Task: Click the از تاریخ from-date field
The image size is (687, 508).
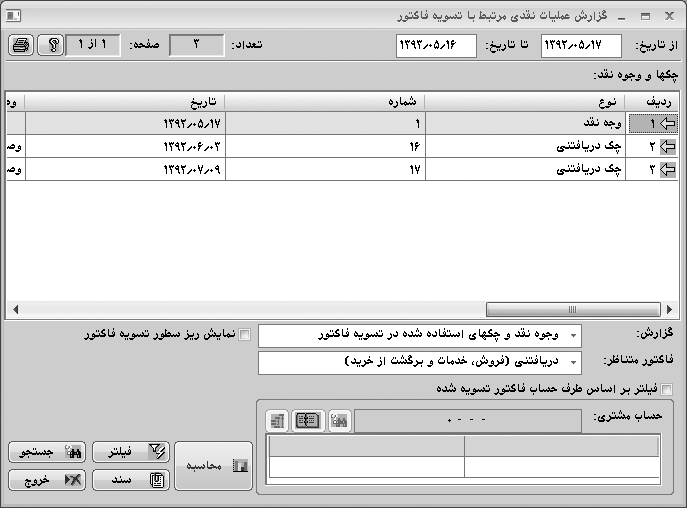Action: tap(580, 46)
